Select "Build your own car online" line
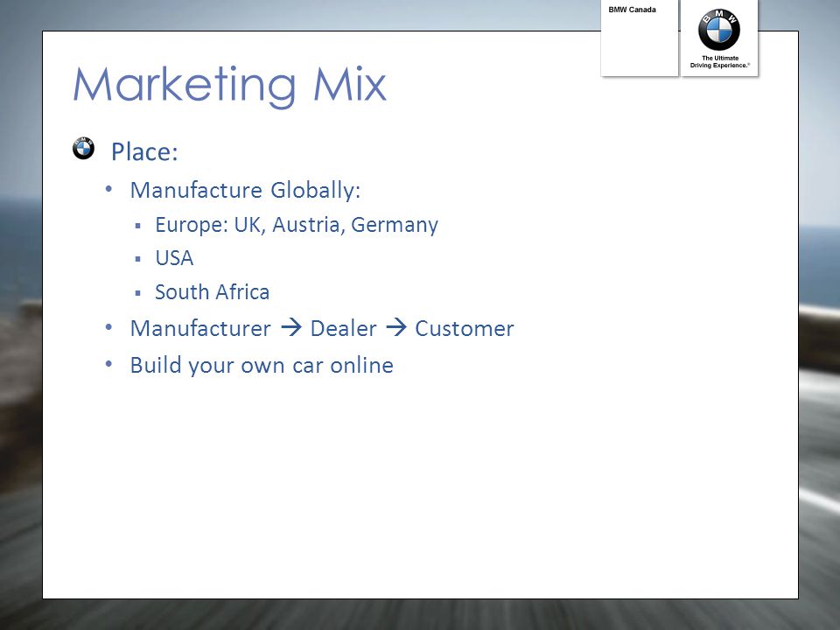The image size is (840, 630). point(262,366)
